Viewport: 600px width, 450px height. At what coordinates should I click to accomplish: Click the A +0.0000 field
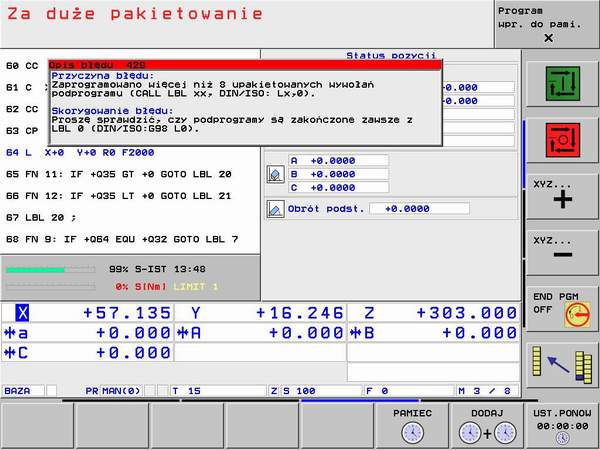tap(338, 161)
